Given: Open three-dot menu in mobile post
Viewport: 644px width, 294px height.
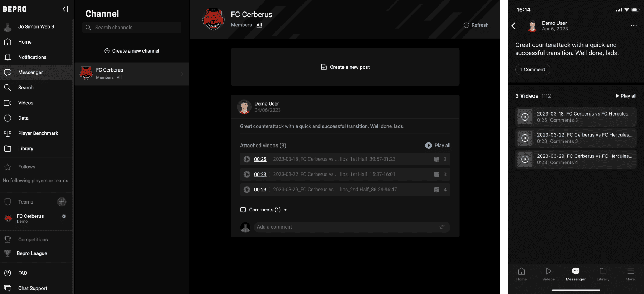Looking at the screenshot, I should [x=634, y=26].
